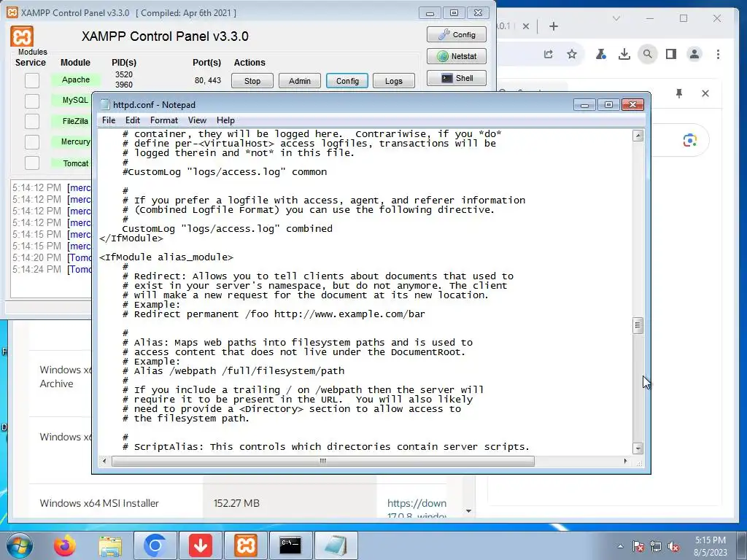Stop the Apache module
747x560 pixels.
252,81
